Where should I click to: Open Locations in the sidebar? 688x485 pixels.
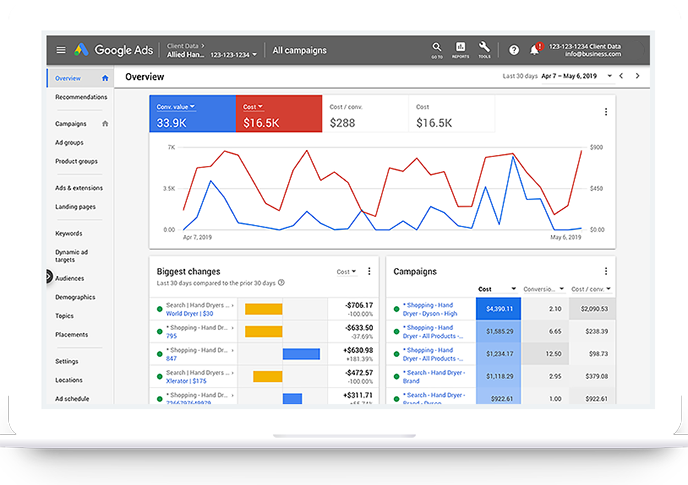point(69,380)
